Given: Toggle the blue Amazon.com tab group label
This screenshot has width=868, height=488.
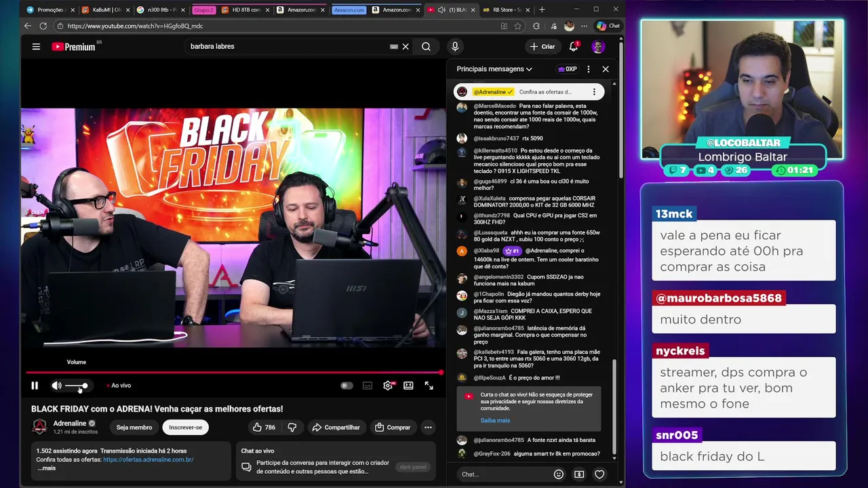Looking at the screenshot, I should (349, 10).
